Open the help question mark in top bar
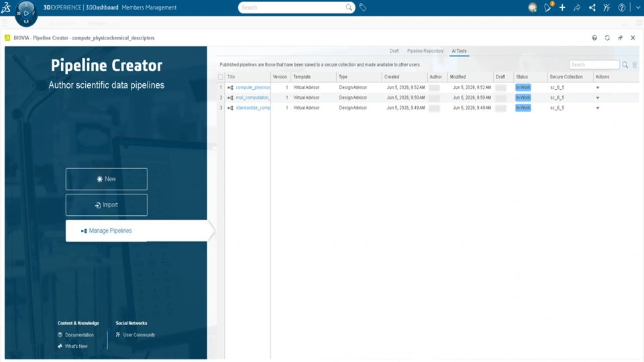Image resolution: width=644 pixels, height=362 pixels. (622, 7)
